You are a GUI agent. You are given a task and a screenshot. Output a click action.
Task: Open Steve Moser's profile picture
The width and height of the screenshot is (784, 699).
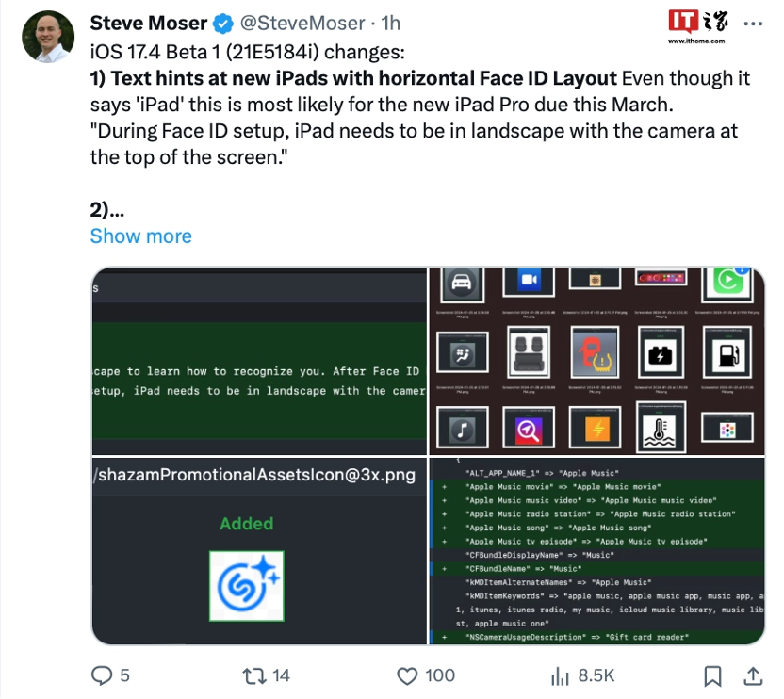(x=48, y=37)
